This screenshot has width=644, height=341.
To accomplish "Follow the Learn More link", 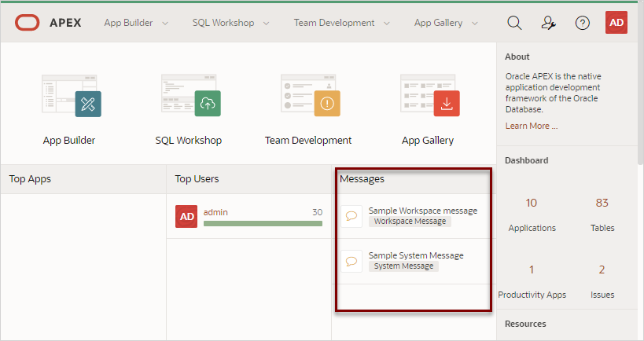I will (532, 126).
